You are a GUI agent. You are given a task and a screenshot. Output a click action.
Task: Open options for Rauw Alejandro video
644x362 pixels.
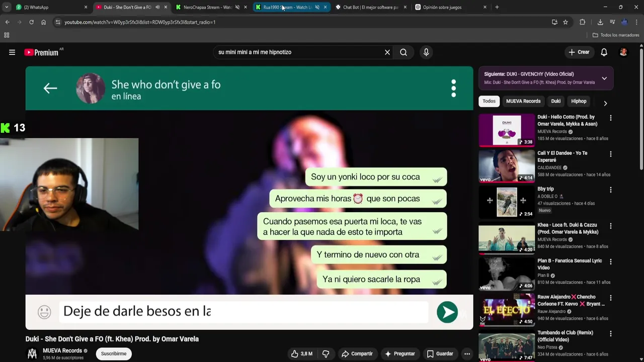coord(611,298)
